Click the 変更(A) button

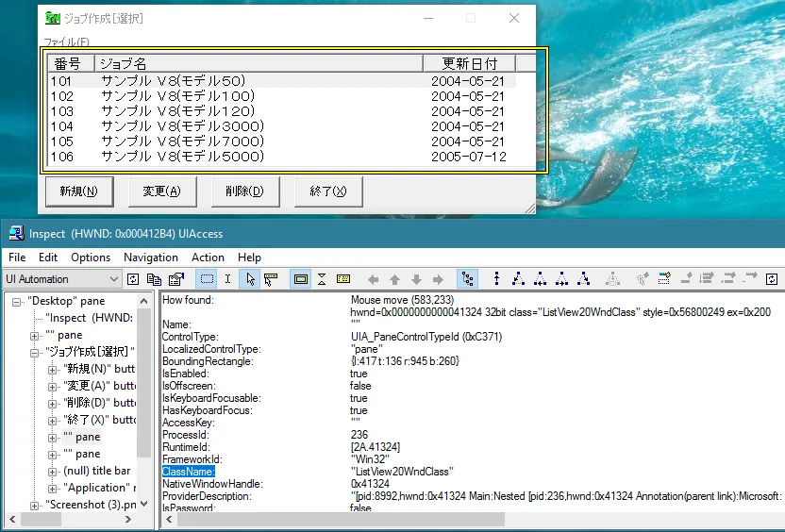tap(162, 191)
